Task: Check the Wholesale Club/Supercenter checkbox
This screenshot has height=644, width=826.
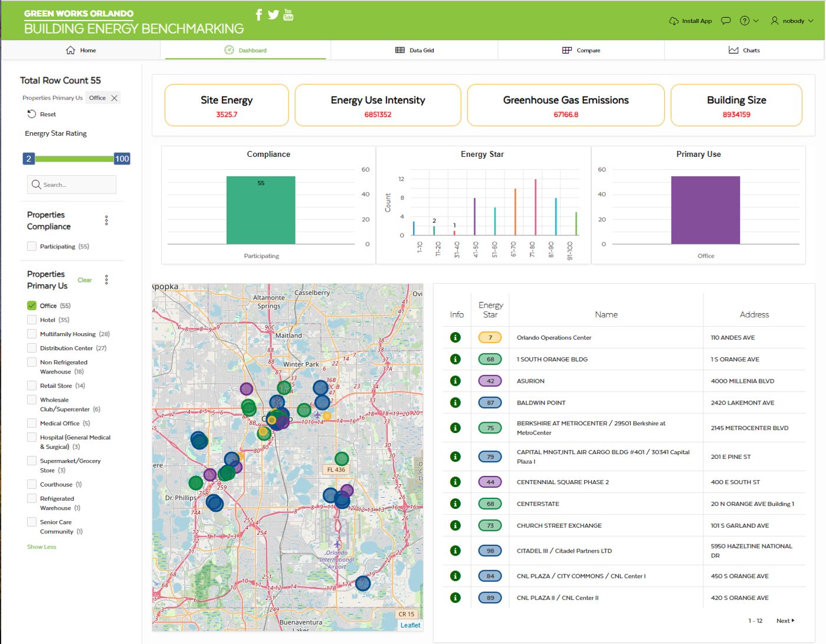Action: (32, 400)
